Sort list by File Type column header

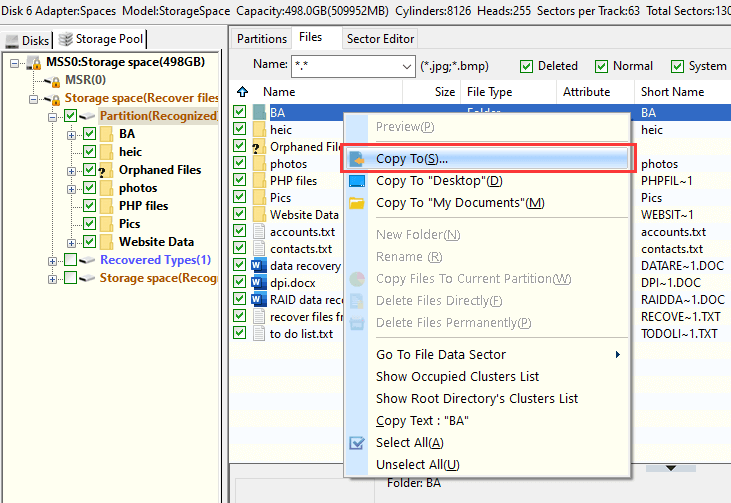pyautogui.click(x=489, y=92)
